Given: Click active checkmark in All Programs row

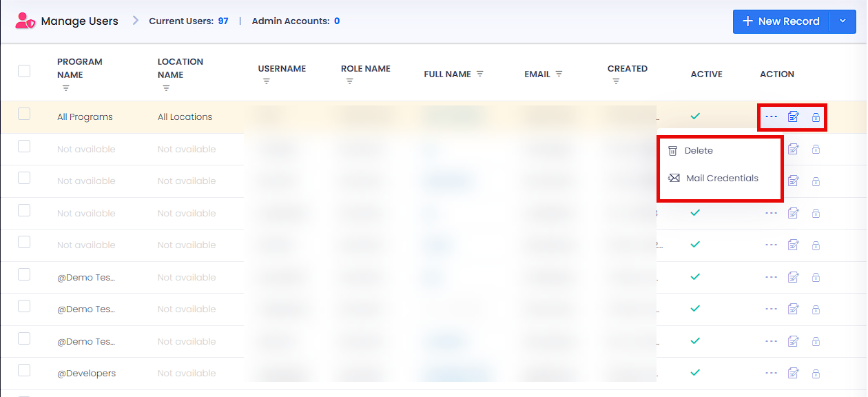Looking at the screenshot, I should click(x=695, y=116).
